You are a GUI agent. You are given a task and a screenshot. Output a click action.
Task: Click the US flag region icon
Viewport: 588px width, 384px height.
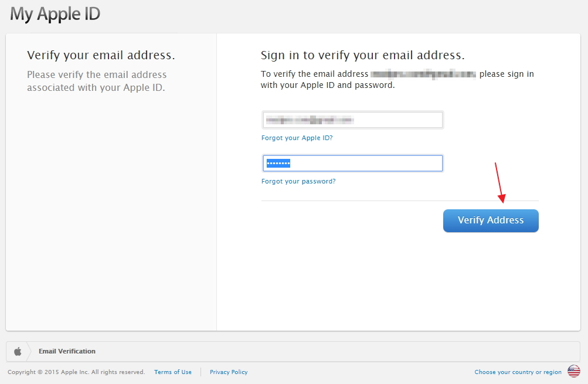[x=574, y=371]
